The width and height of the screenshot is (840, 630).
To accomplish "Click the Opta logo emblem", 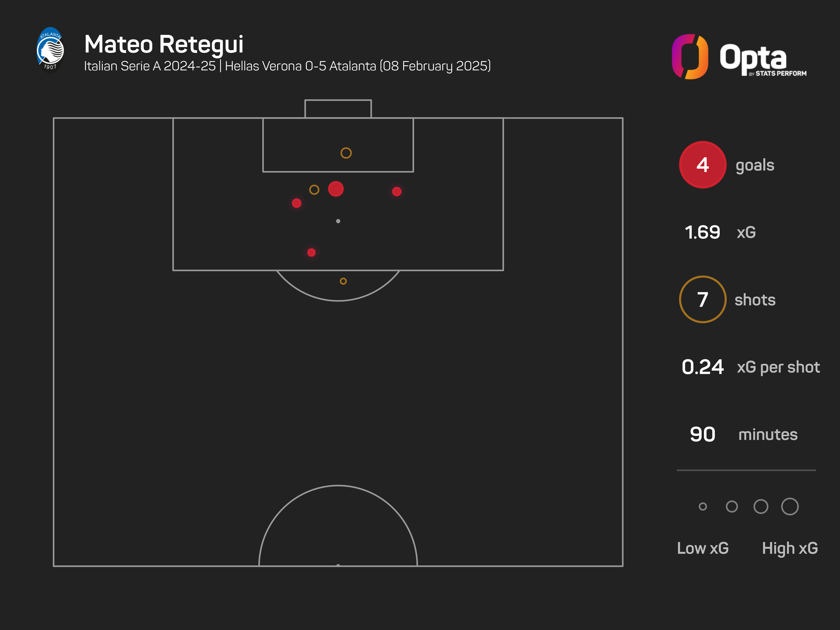I will tap(690, 56).
